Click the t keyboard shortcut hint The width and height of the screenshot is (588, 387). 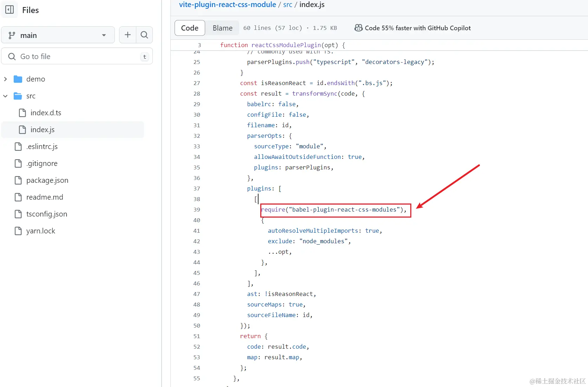145,57
